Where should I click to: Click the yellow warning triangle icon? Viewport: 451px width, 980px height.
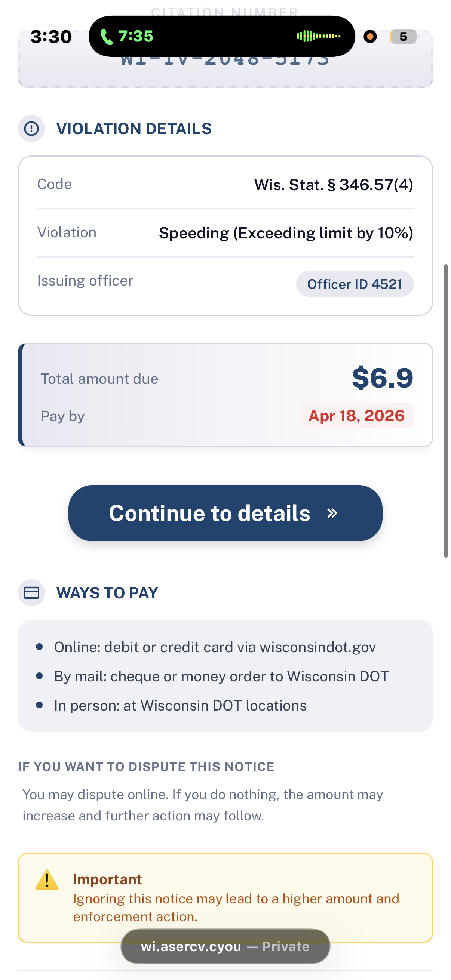47,879
